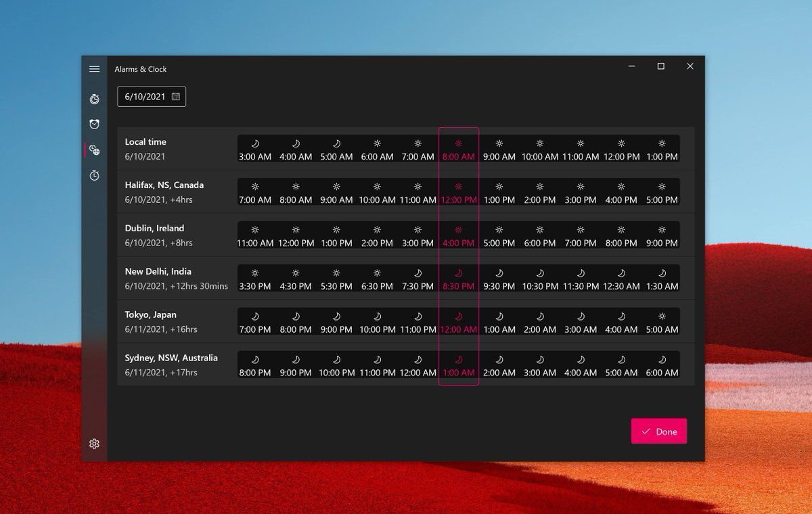Image resolution: width=812 pixels, height=514 pixels.
Task: Open the 6/10/2021 date picker
Action: coord(145,97)
